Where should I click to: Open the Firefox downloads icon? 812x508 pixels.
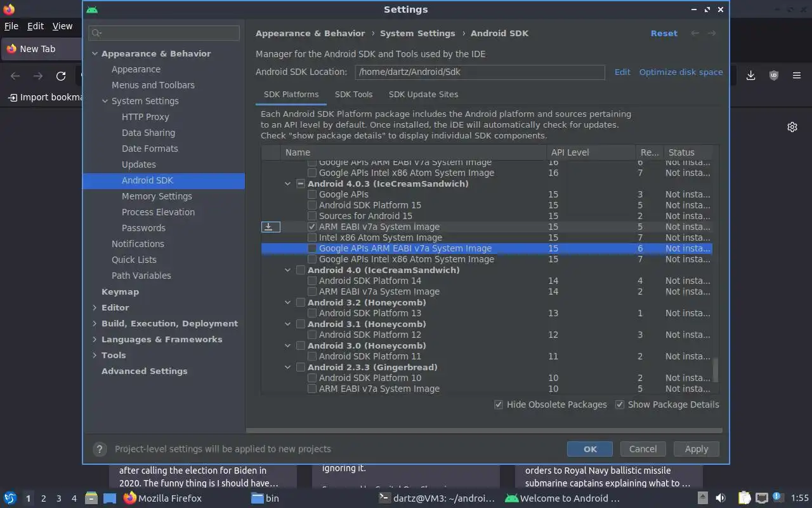click(x=750, y=76)
